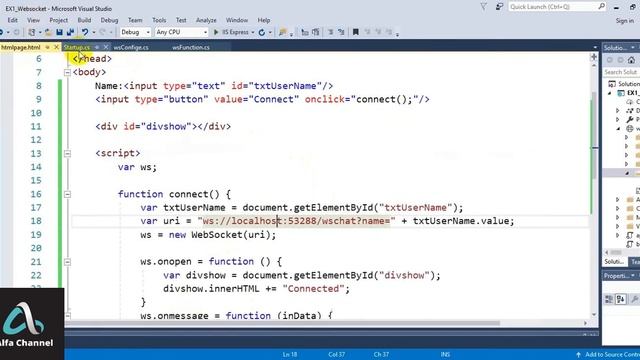
Task: Open the Debug menu
Action: (109, 20)
